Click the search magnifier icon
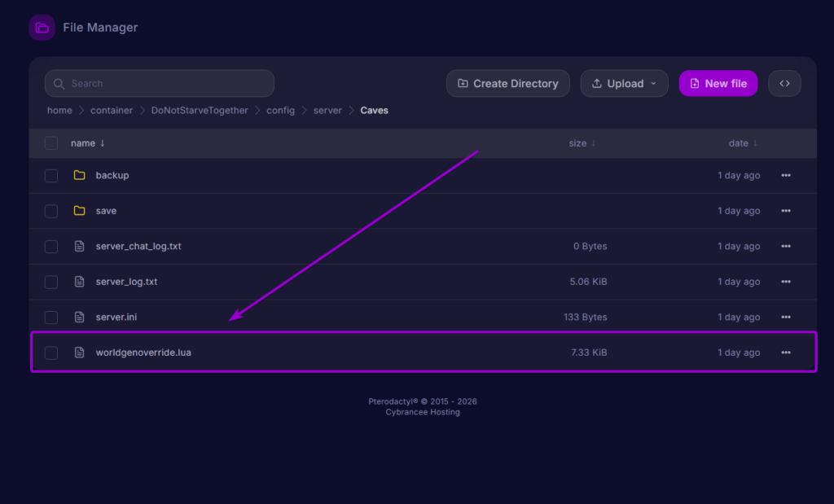The height and width of the screenshot is (504, 834). pyautogui.click(x=59, y=84)
